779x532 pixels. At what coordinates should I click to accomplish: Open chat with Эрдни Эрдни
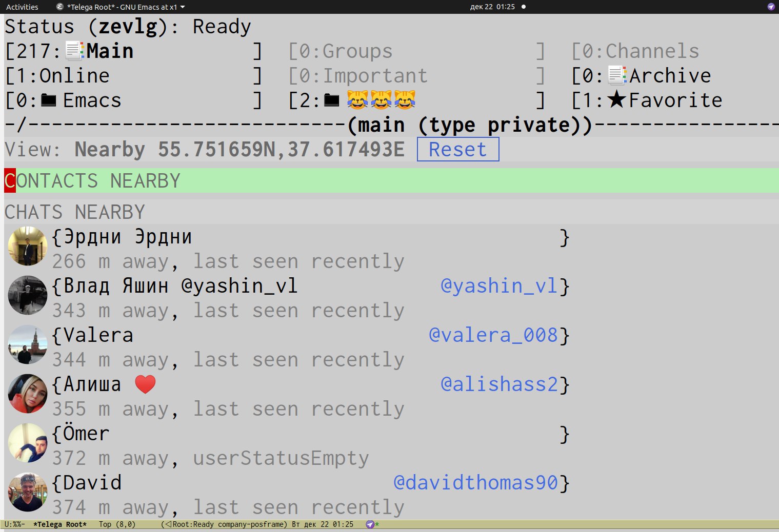(311, 237)
